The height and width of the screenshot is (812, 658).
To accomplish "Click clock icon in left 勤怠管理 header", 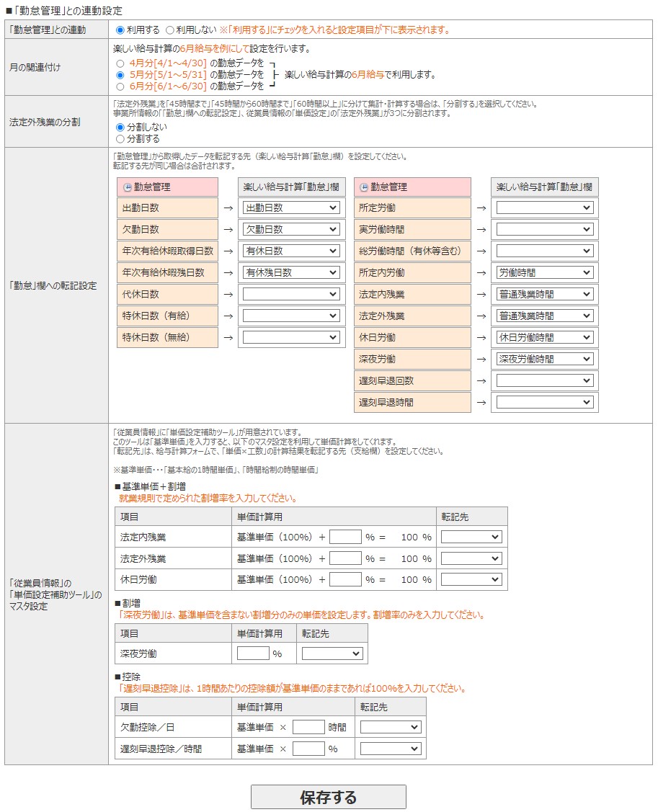I will [x=128, y=187].
